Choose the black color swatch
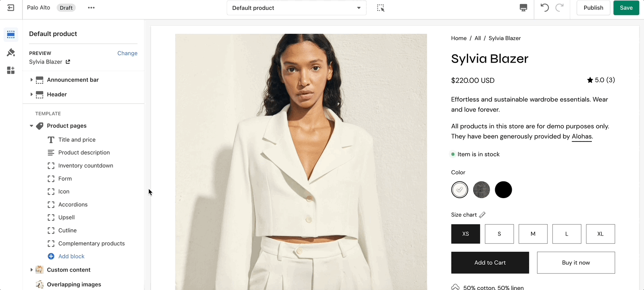644x290 pixels. coord(503,190)
